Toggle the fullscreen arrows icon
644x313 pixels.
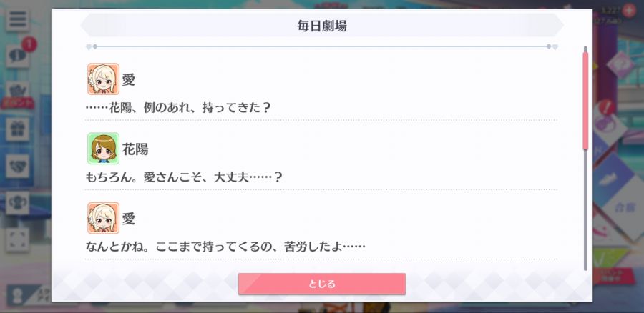click(17, 239)
